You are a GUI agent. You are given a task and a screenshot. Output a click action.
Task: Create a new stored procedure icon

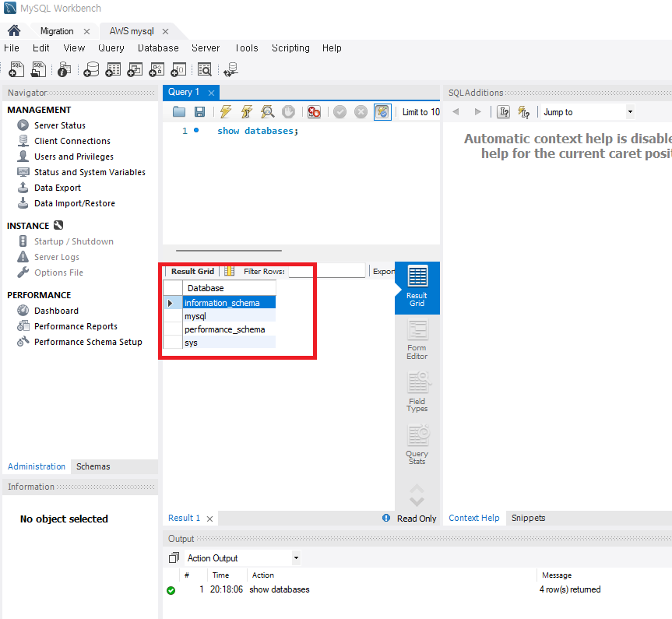157,69
